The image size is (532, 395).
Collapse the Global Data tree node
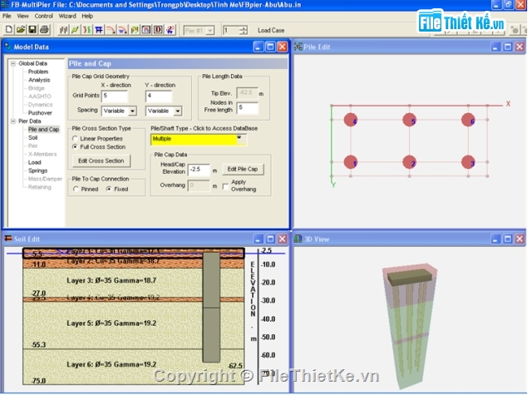coord(13,63)
